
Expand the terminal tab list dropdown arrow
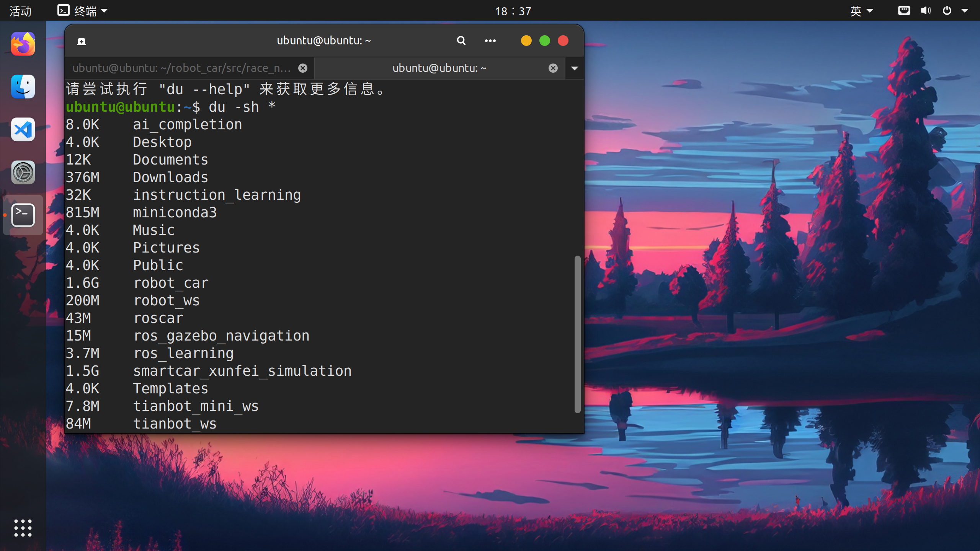[x=575, y=68]
